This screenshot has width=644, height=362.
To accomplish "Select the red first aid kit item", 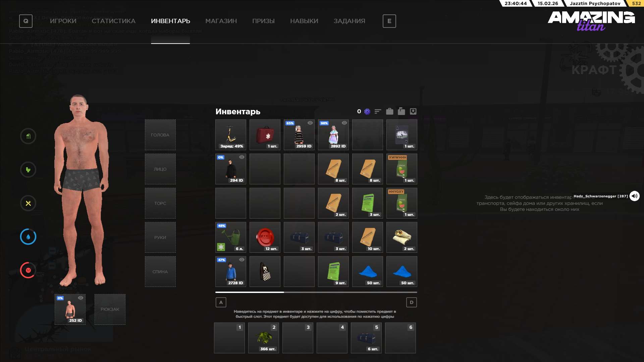I will [265, 135].
